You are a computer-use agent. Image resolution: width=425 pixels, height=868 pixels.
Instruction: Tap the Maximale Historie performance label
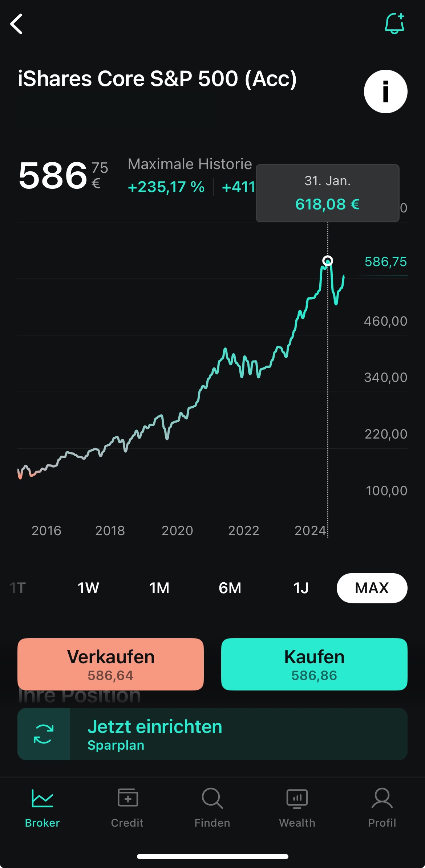pos(190,164)
